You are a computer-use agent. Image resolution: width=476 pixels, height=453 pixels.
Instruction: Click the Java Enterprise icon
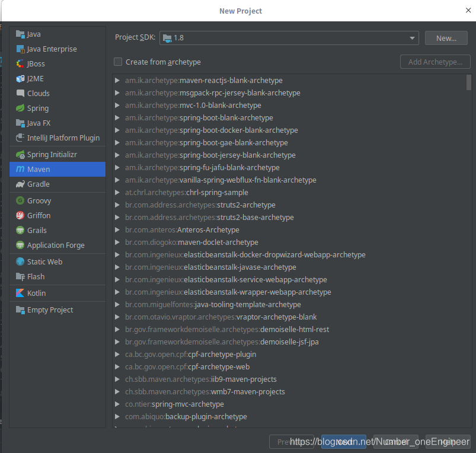click(20, 49)
